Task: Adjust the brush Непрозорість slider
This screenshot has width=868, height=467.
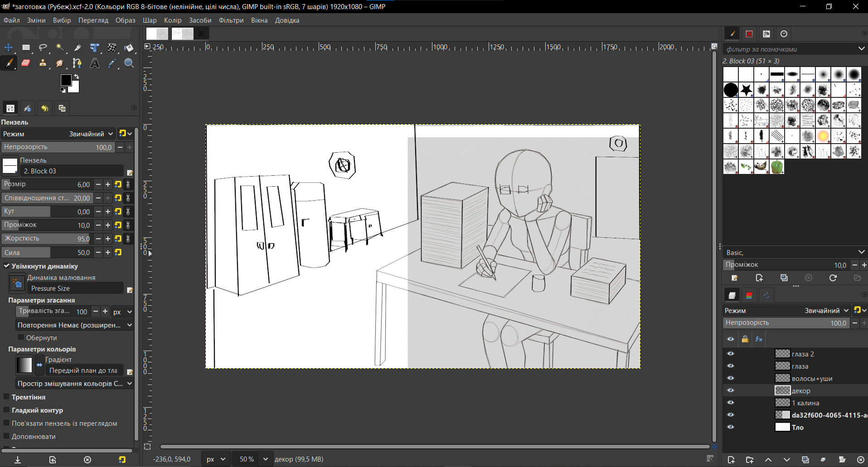Action: click(x=58, y=147)
